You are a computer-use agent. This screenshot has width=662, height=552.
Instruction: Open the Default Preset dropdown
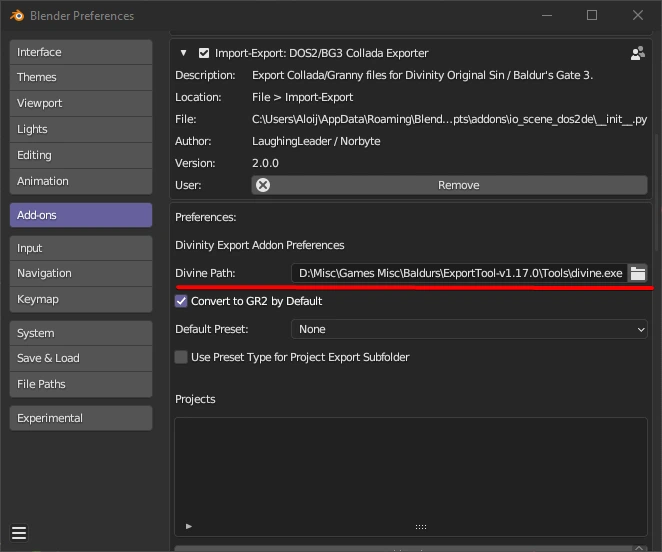pyautogui.click(x=469, y=329)
